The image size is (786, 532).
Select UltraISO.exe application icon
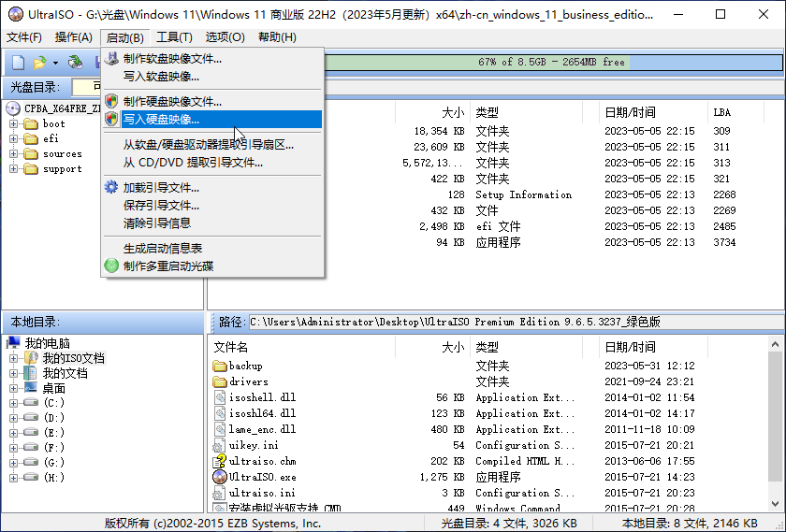pyautogui.click(x=220, y=477)
